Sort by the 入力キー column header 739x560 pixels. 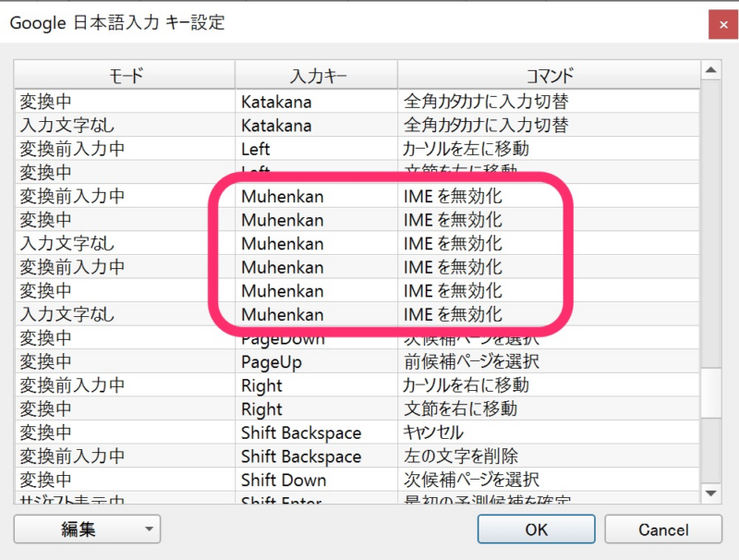[317, 75]
